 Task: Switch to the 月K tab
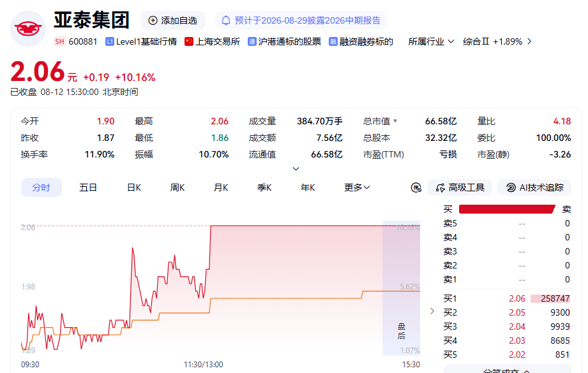[221, 187]
